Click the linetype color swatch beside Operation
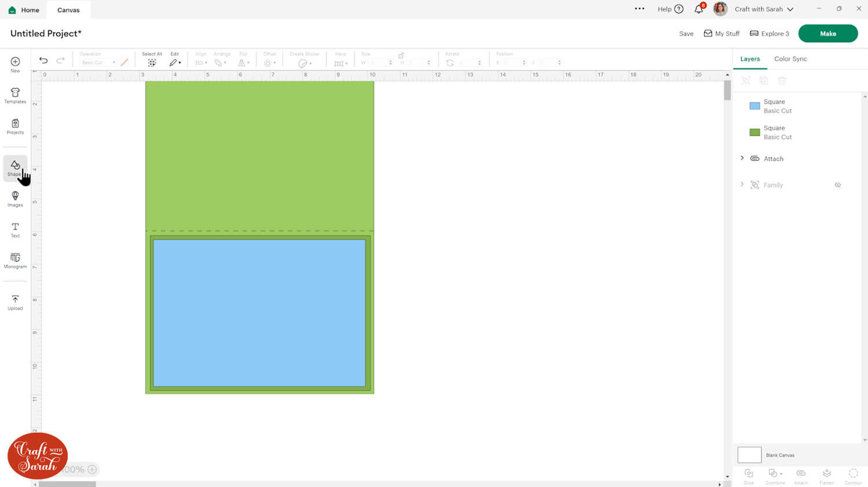This screenshot has width=868, height=487. 124,63
